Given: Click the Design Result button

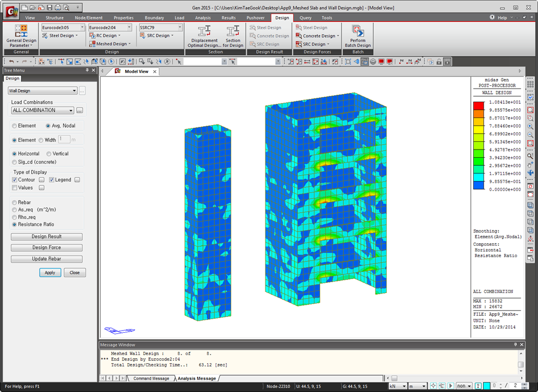Looking at the screenshot, I should point(47,237).
